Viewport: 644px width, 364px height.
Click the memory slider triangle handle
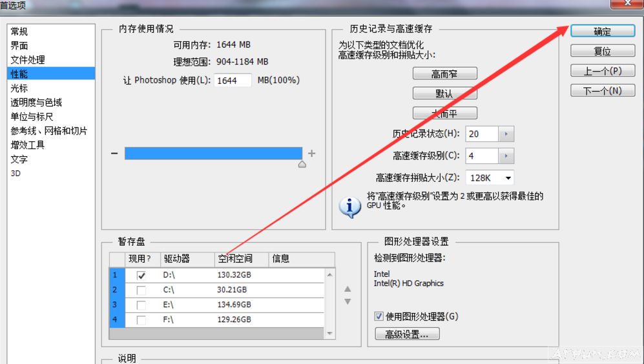point(302,164)
